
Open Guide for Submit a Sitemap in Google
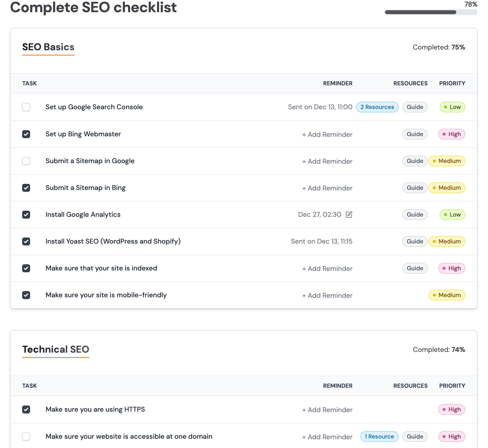point(415,161)
